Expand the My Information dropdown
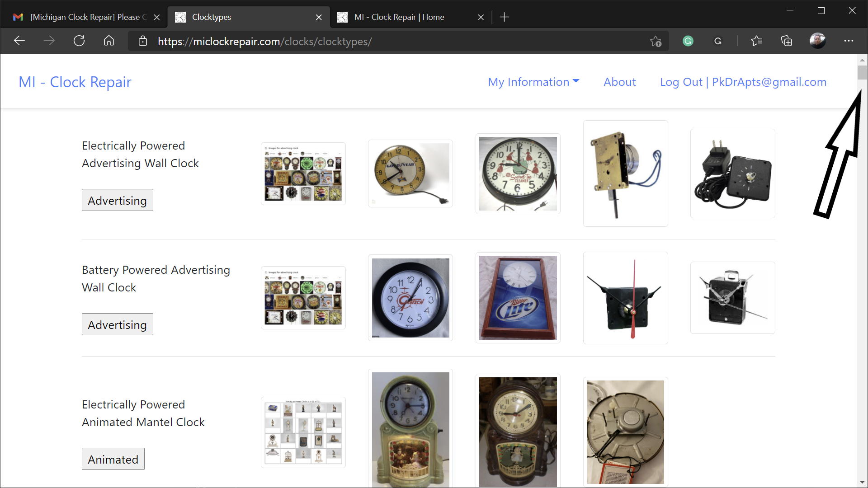 tap(533, 82)
